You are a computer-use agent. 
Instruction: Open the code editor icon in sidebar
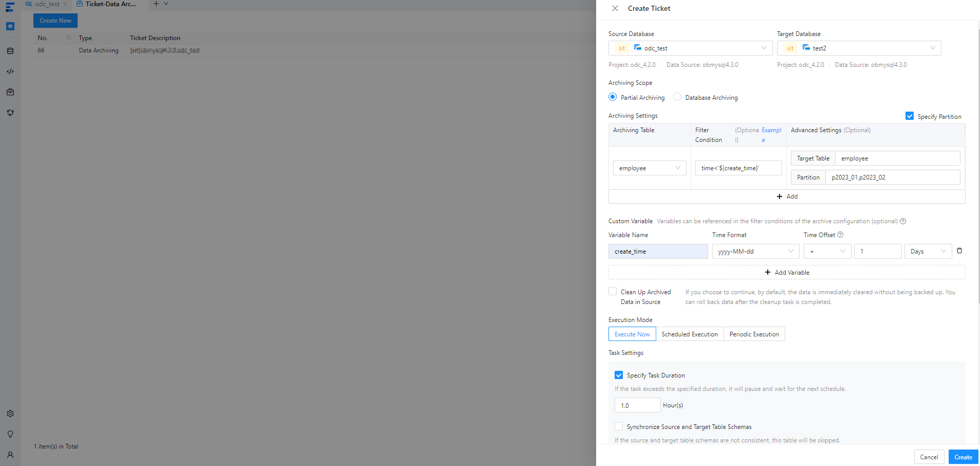(10, 71)
